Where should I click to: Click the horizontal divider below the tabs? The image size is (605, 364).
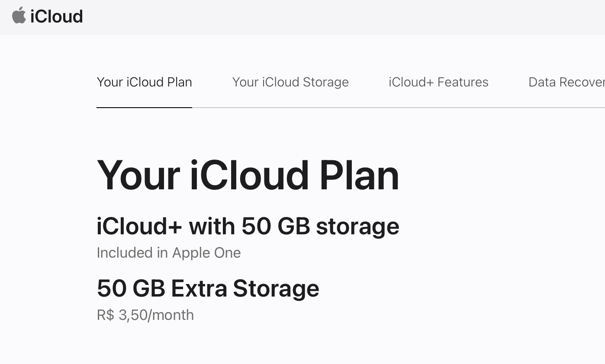tap(389, 108)
